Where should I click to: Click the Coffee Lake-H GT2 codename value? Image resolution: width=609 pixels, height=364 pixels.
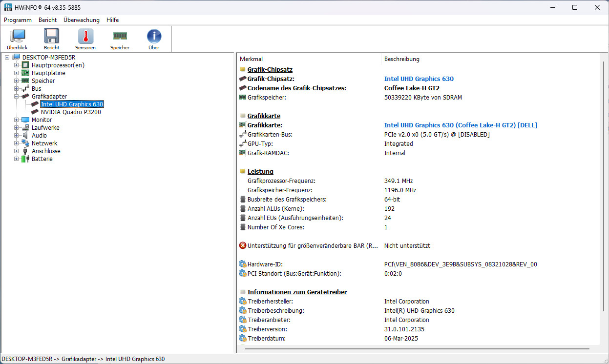pos(412,88)
